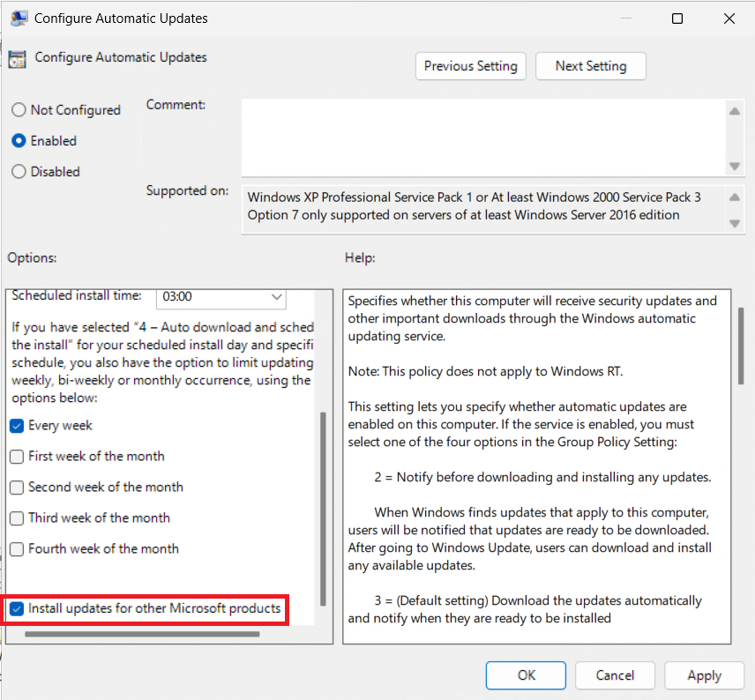The height and width of the screenshot is (700, 755).
Task: Select the Disabled radio button
Action: coord(19,172)
